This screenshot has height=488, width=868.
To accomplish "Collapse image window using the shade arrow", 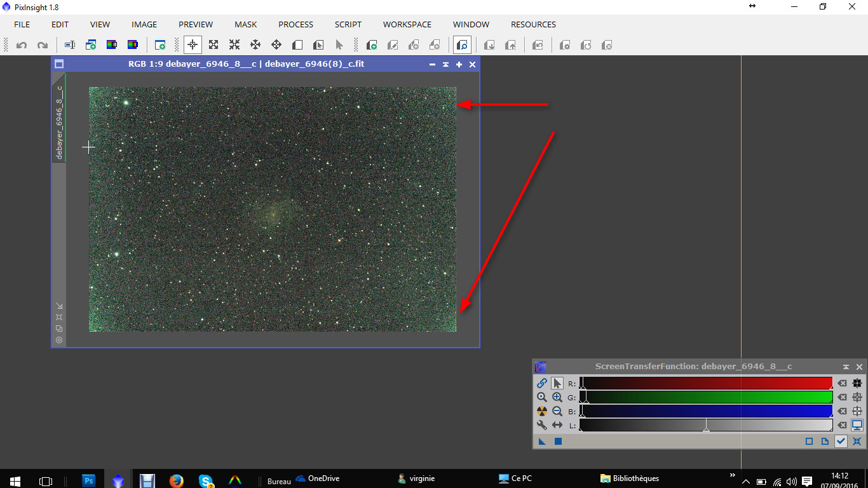I will click(446, 64).
